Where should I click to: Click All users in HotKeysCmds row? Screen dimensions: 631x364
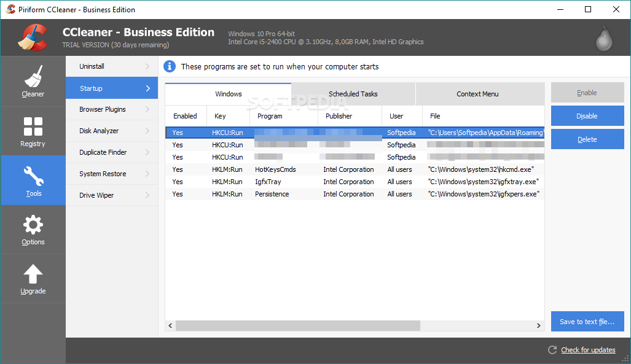point(399,169)
